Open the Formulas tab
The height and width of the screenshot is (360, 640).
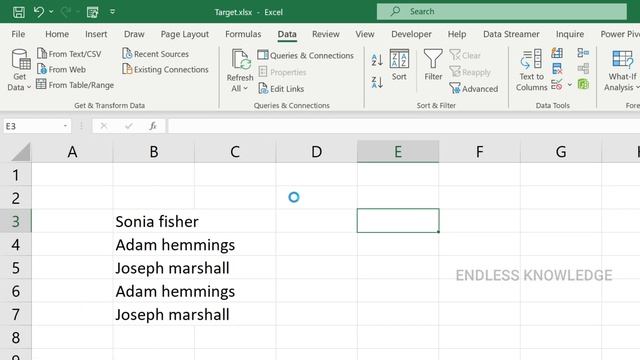pyautogui.click(x=243, y=34)
